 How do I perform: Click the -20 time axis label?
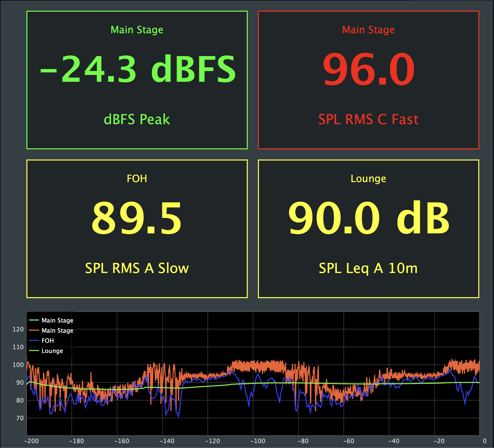[439, 441]
